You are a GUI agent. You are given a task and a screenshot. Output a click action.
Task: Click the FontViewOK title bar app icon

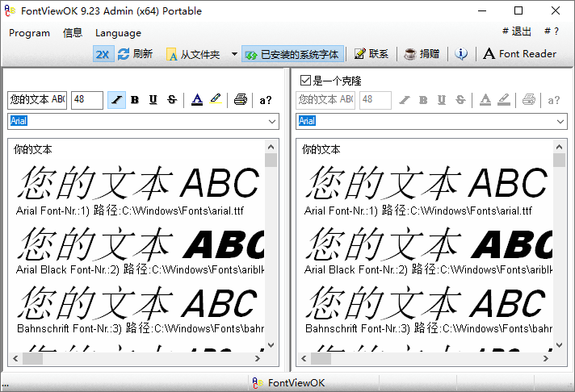tap(10, 11)
